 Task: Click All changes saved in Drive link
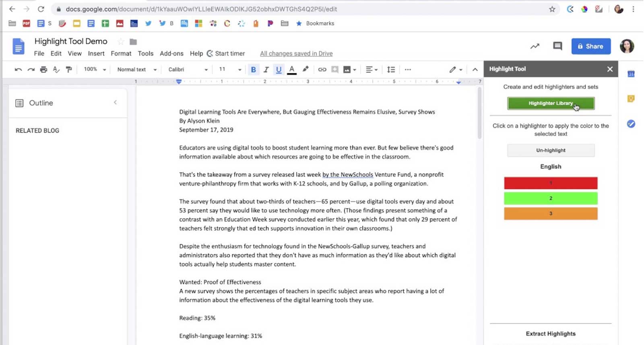pyautogui.click(x=296, y=54)
